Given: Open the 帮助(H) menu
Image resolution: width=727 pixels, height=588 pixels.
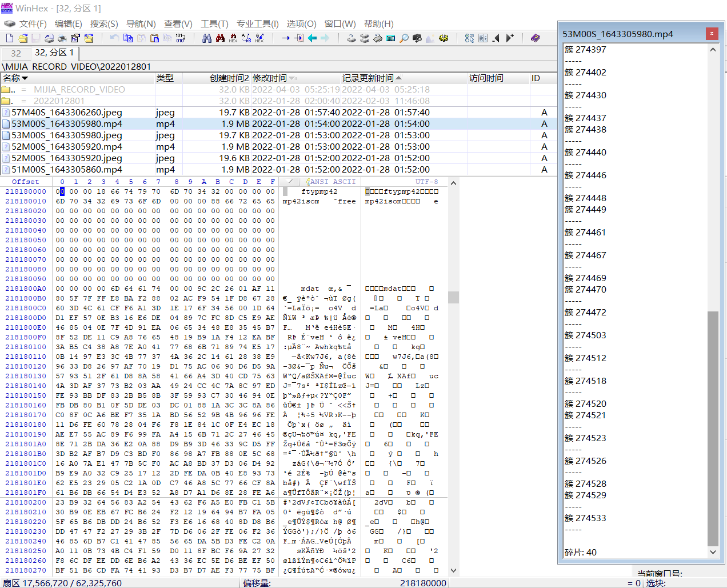Looking at the screenshot, I should coord(379,23).
